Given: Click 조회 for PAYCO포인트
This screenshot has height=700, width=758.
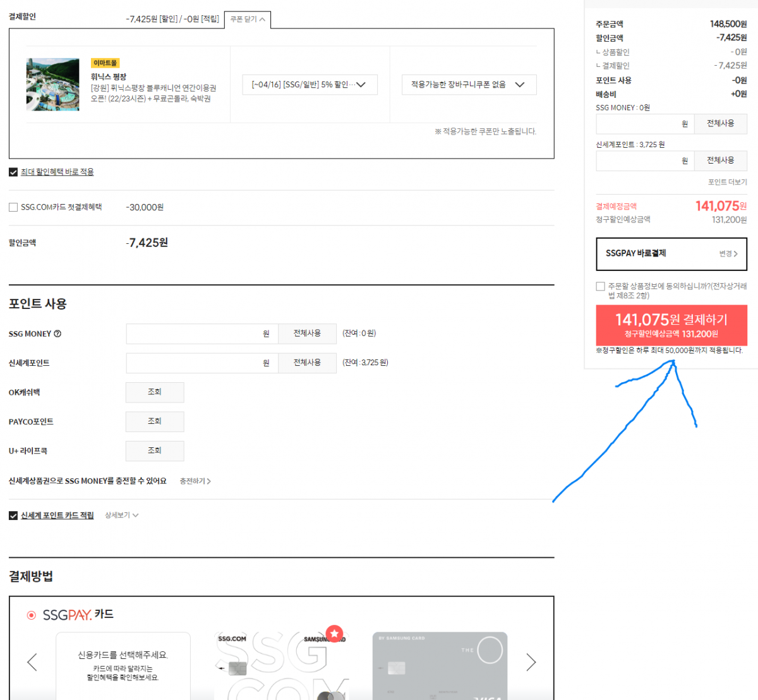Looking at the screenshot, I should [155, 421].
